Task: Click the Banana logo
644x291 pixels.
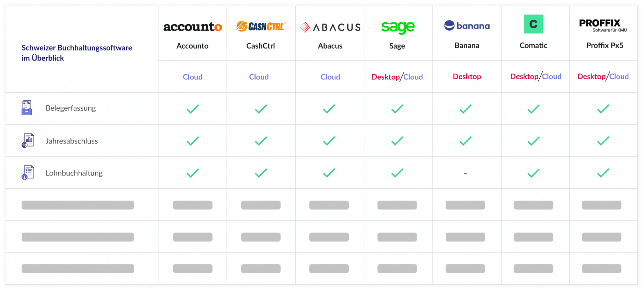Action: pyautogui.click(x=467, y=26)
